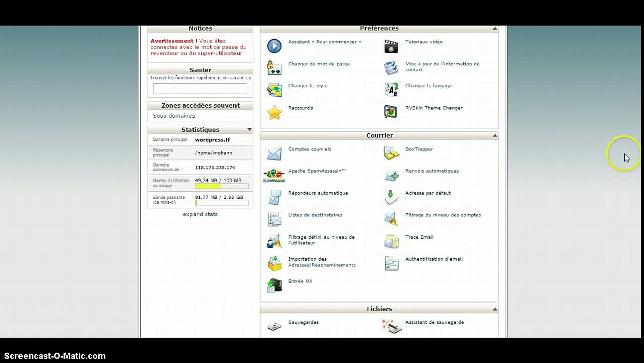This screenshot has width=644, height=363.
Task: Open the Apache SpamAssassin text link
Action: click(x=317, y=171)
